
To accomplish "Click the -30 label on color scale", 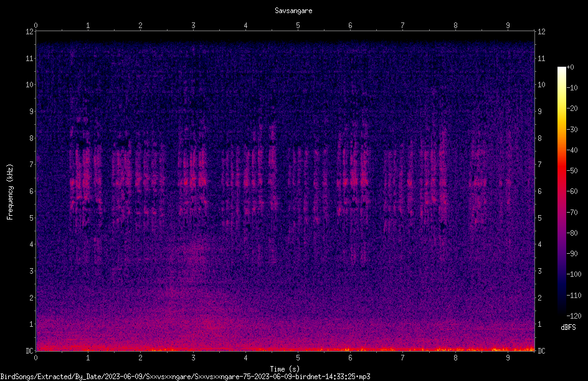I will click(x=572, y=130).
